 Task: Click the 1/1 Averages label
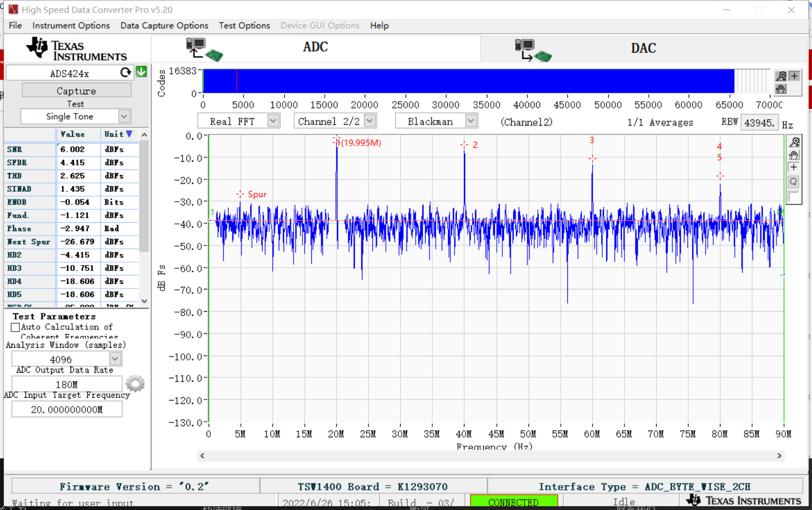(x=660, y=122)
